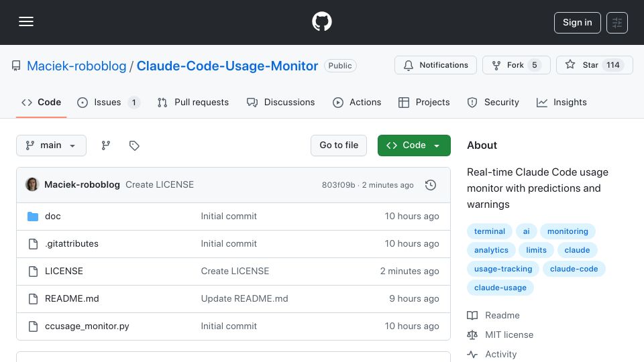Open the Pull requests tab
The image size is (644, 362).
click(193, 102)
